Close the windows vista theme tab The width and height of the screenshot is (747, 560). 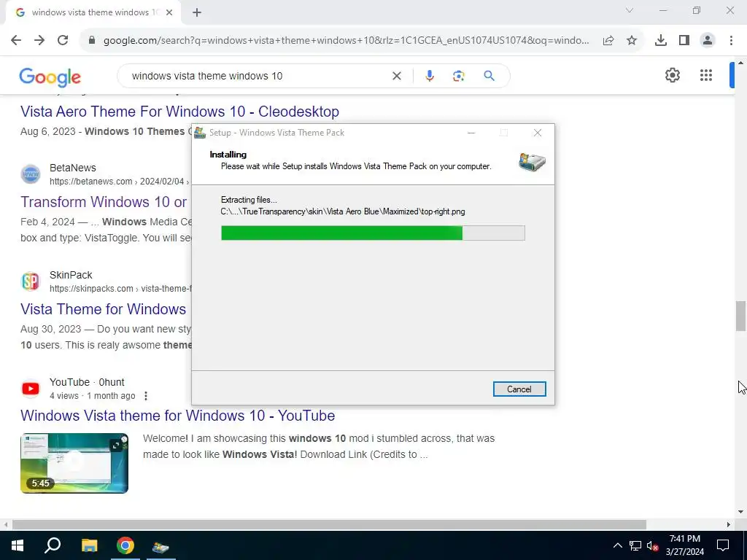(169, 12)
